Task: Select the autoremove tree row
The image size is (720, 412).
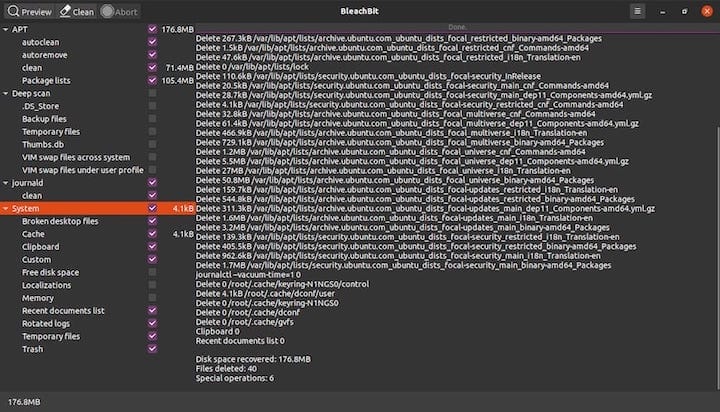Action: (x=97, y=55)
